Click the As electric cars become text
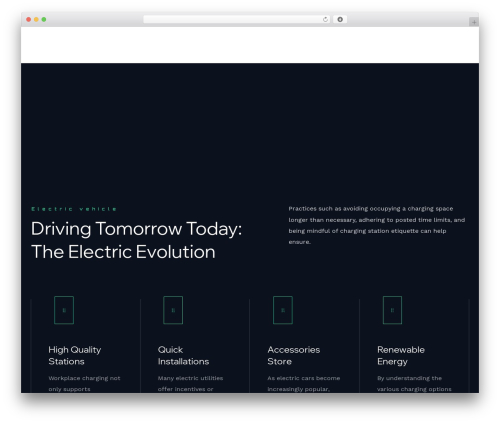This screenshot has height=423, width=500. [304, 383]
